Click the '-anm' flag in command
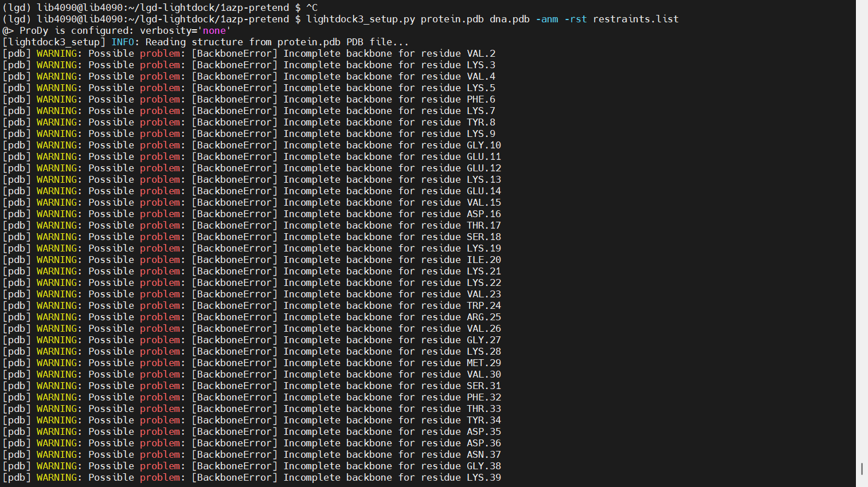The width and height of the screenshot is (868, 487). (547, 19)
